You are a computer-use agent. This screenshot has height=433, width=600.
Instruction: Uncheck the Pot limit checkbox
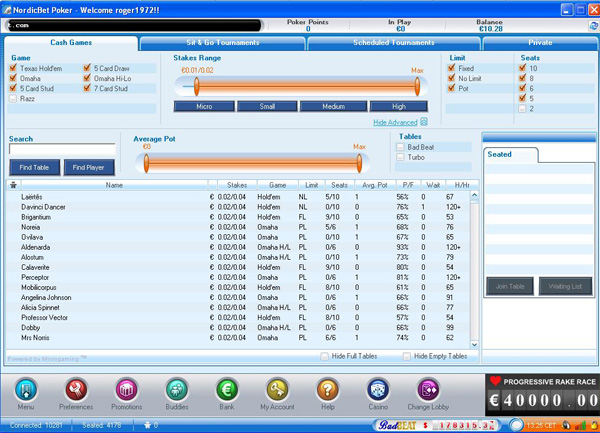(451, 88)
